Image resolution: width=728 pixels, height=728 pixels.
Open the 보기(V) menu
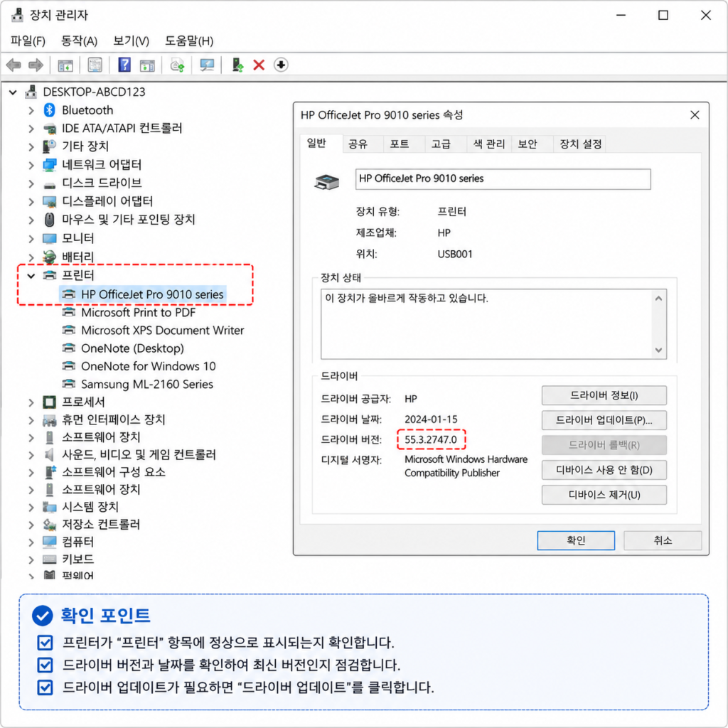pyautogui.click(x=131, y=41)
